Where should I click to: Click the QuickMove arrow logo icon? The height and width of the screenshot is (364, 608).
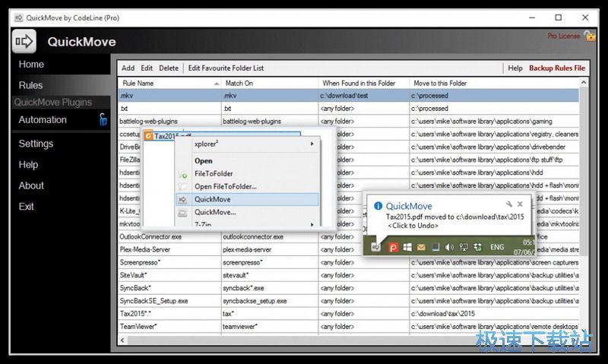24,41
